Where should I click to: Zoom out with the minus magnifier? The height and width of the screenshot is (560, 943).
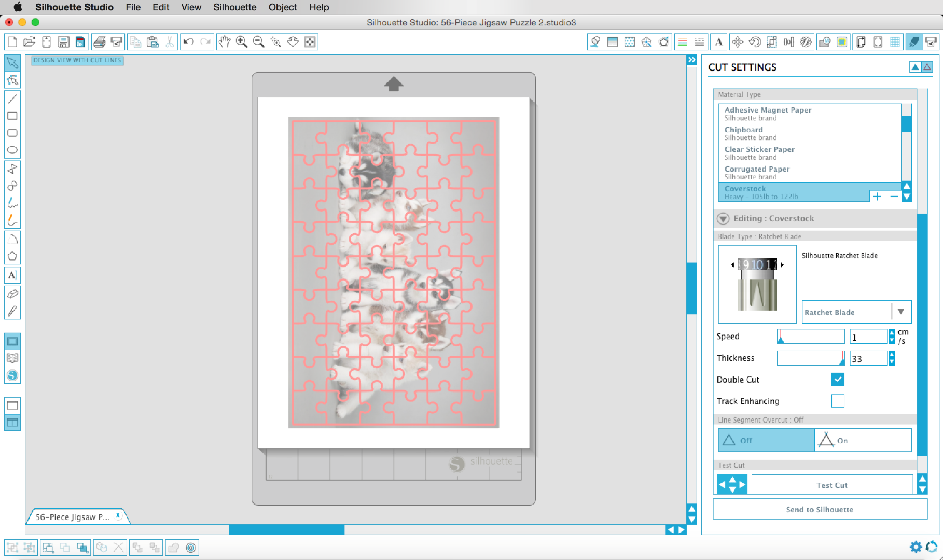click(x=259, y=42)
